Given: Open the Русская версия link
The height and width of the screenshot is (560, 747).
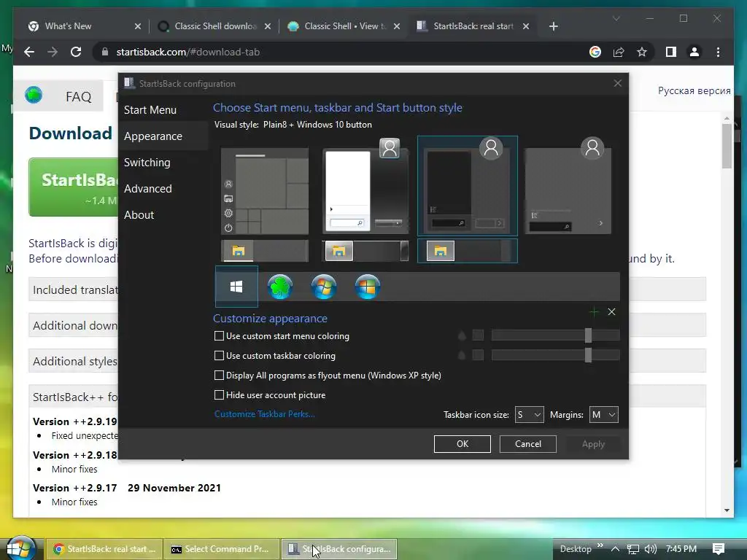Looking at the screenshot, I should [694, 91].
